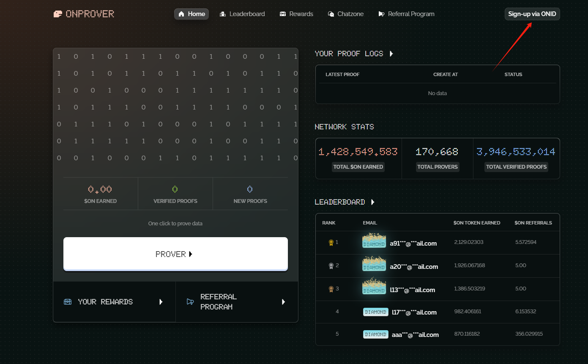Click the silver medal icon for rank 2

(x=331, y=266)
